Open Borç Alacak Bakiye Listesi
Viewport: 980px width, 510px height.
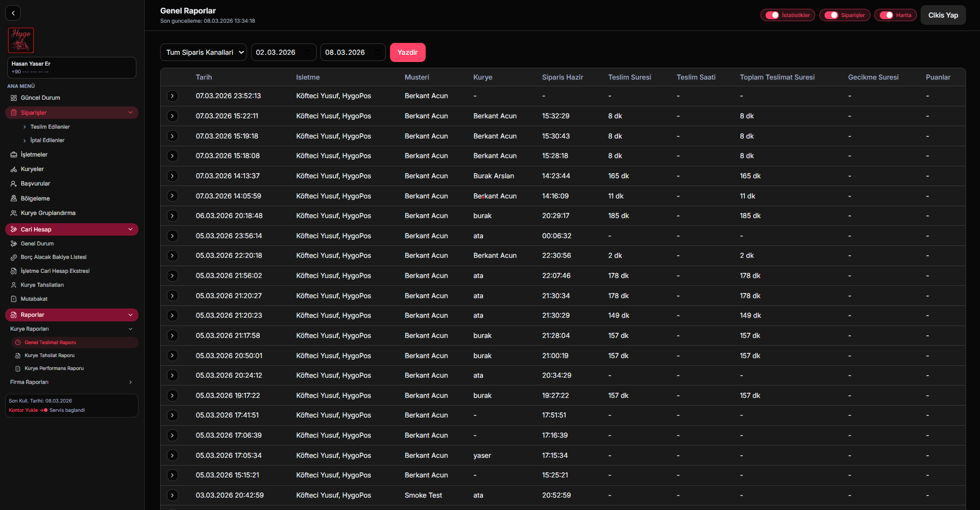pos(53,257)
